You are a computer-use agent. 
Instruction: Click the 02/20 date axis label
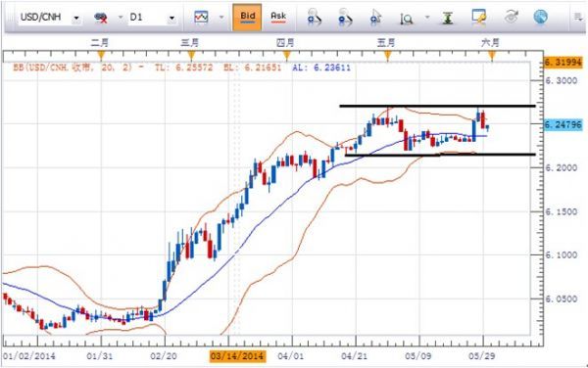click(x=163, y=356)
